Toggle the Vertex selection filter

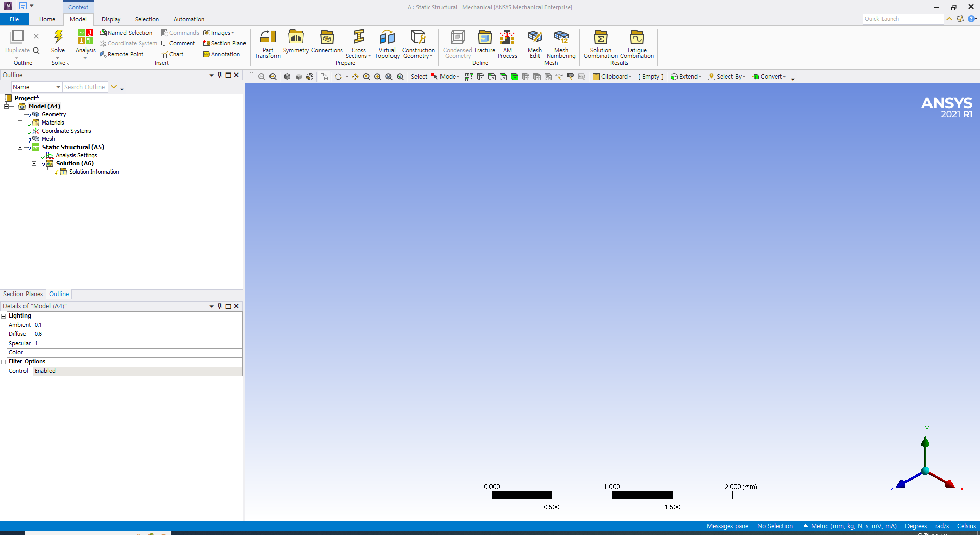[x=481, y=77]
